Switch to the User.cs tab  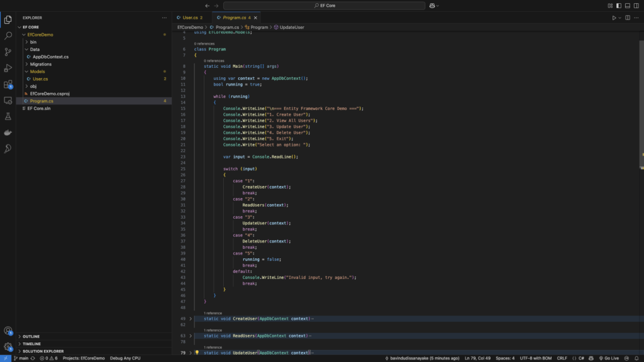190,18
